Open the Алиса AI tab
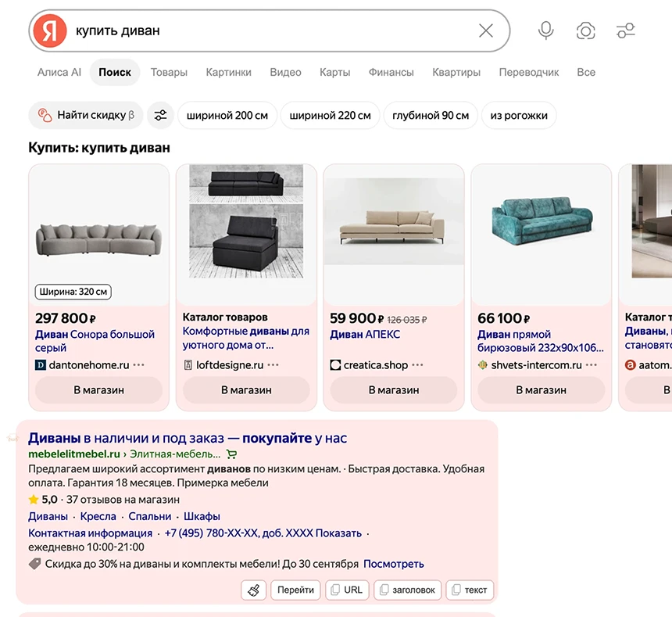This screenshot has width=672, height=617. pos(59,72)
